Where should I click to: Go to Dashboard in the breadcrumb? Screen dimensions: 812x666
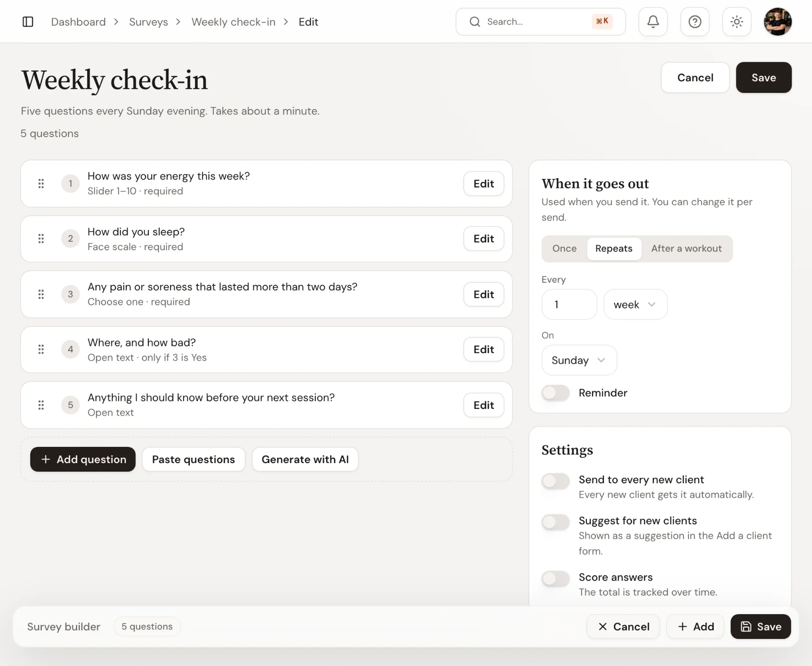[78, 22]
